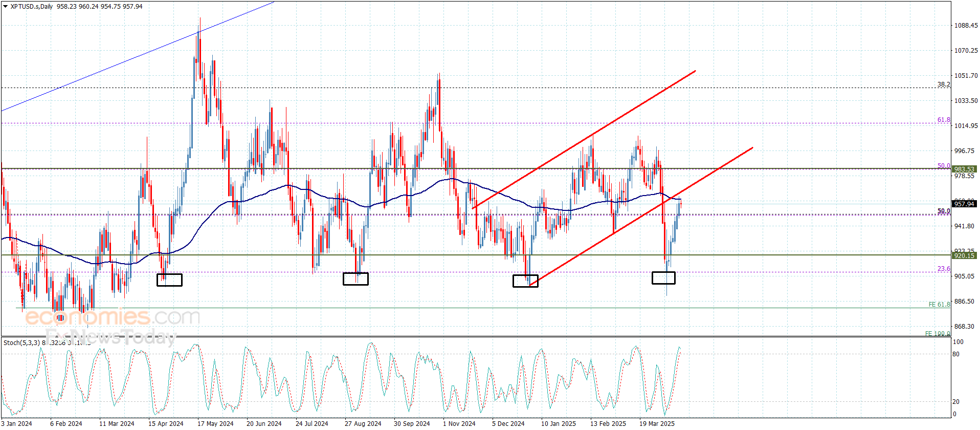Click the 1 Nov 2024 date label
980x430 pixels.
459,423
